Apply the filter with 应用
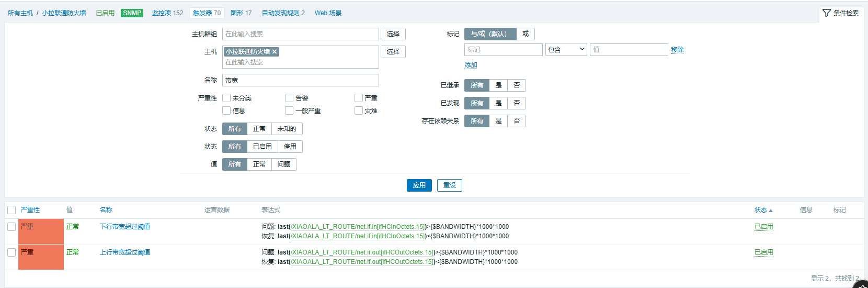 coord(419,185)
